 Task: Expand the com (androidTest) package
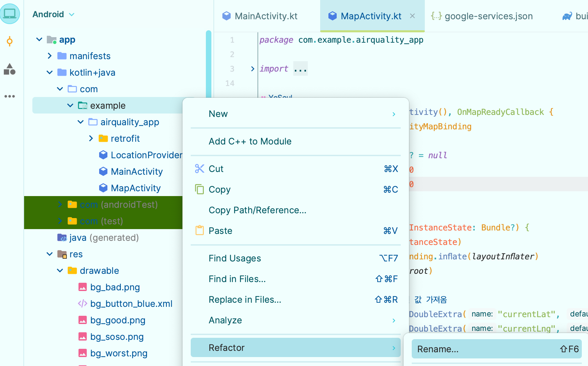60,204
